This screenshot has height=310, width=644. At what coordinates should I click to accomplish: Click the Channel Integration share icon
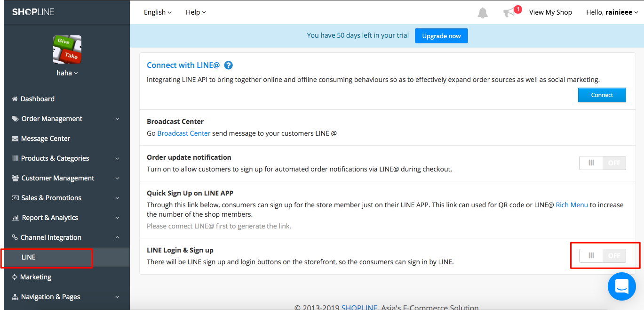15,237
